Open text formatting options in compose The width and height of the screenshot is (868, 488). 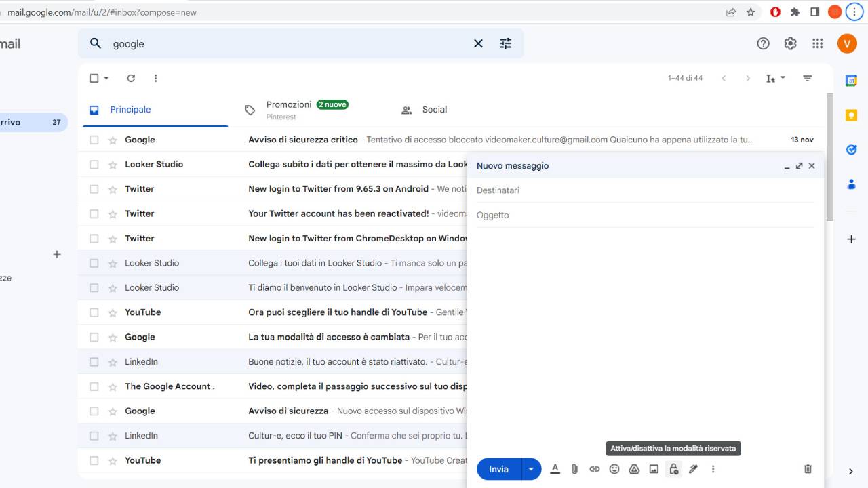[555, 469]
